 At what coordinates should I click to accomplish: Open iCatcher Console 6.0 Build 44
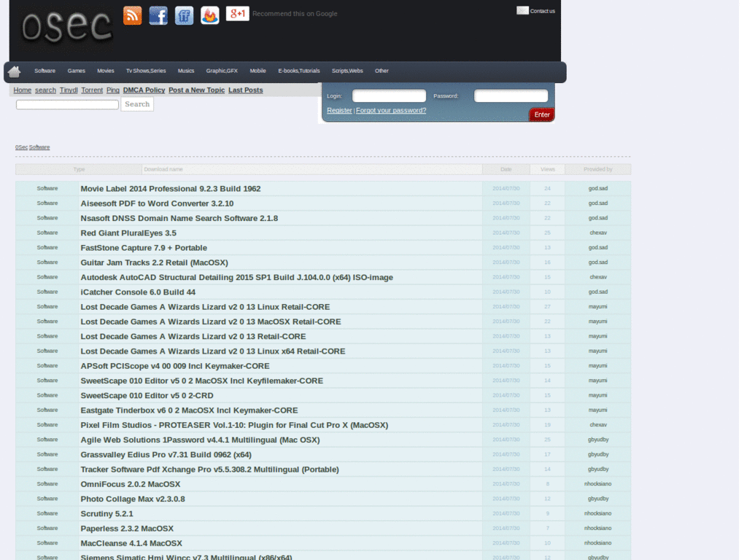pos(138,292)
